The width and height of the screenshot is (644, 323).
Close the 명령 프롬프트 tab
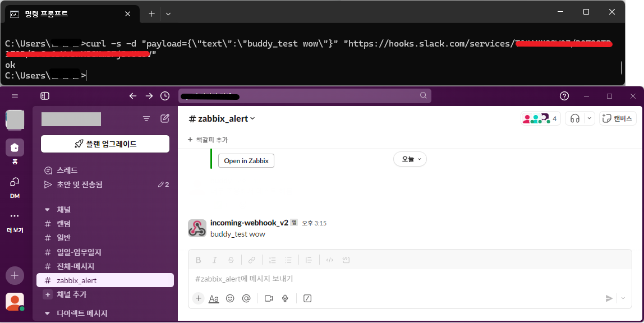[x=128, y=14]
